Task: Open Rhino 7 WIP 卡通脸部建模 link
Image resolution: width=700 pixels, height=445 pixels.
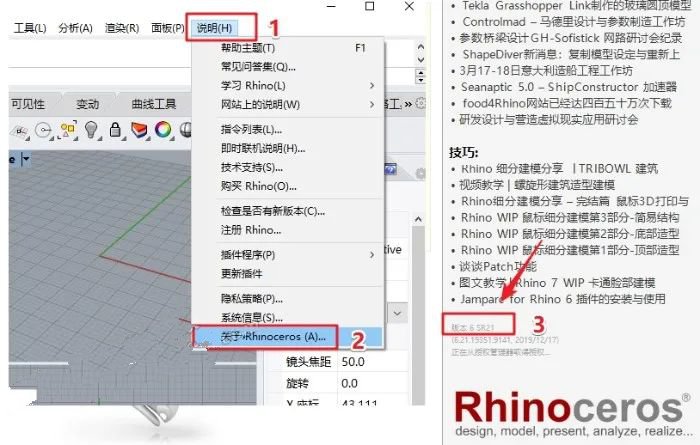Action: [557, 283]
